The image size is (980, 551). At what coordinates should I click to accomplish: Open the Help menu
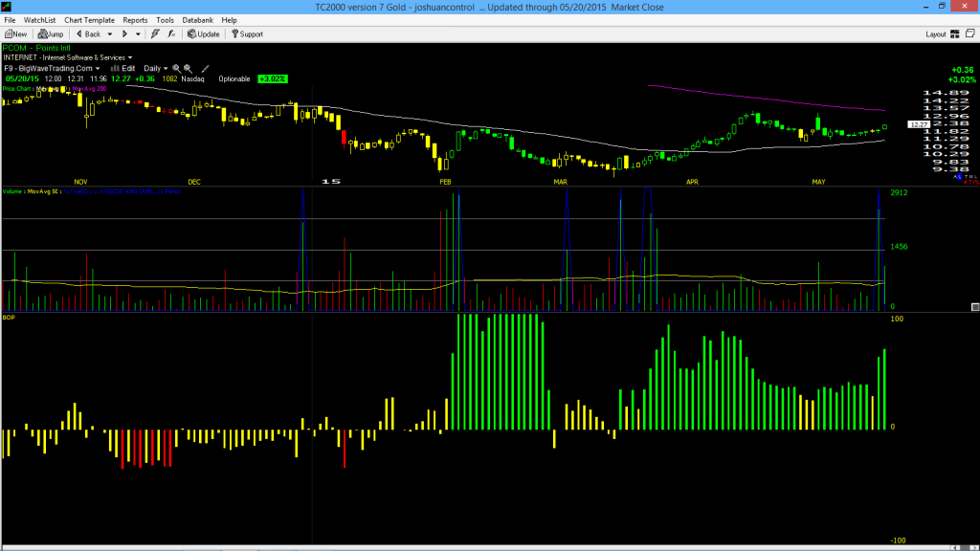(x=230, y=20)
